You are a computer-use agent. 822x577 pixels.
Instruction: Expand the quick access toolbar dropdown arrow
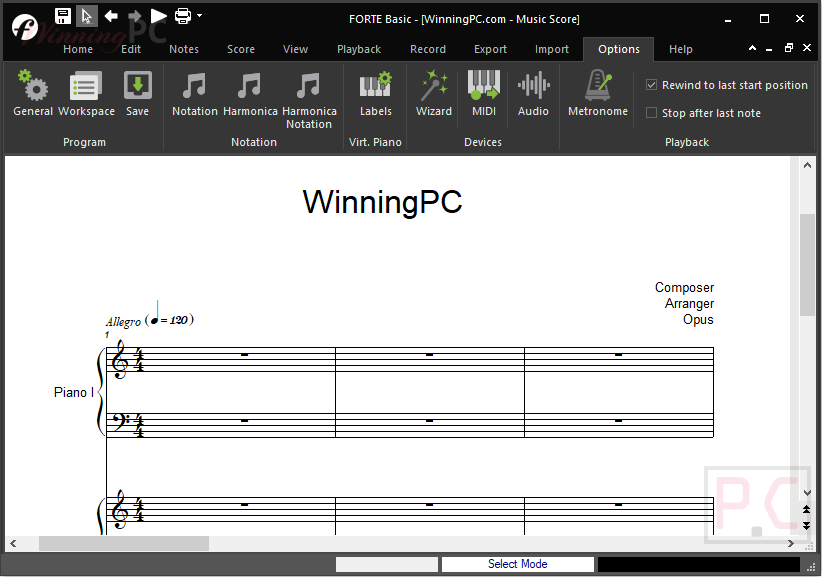click(x=199, y=16)
